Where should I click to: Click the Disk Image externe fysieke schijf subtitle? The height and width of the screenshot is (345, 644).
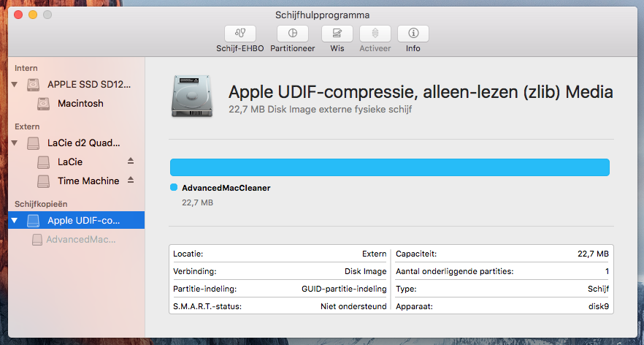[321, 110]
